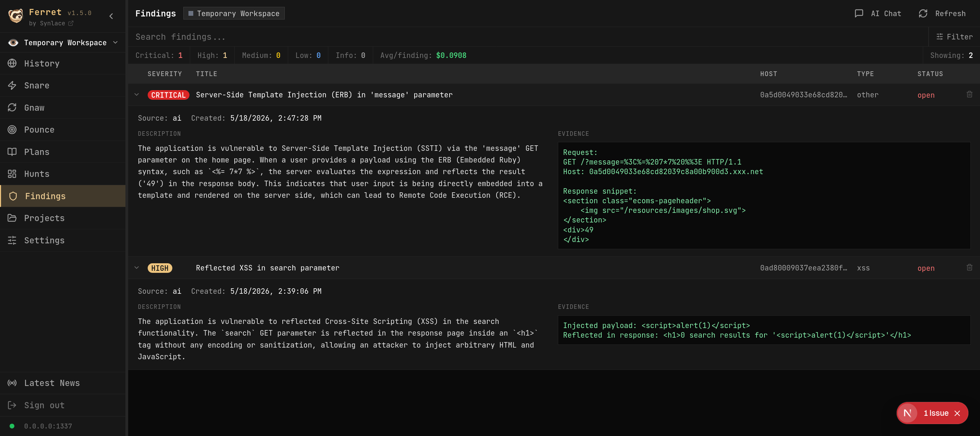Click the server address 0.0.0.0:1337
This screenshot has width=980, height=436.
click(48, 426)
